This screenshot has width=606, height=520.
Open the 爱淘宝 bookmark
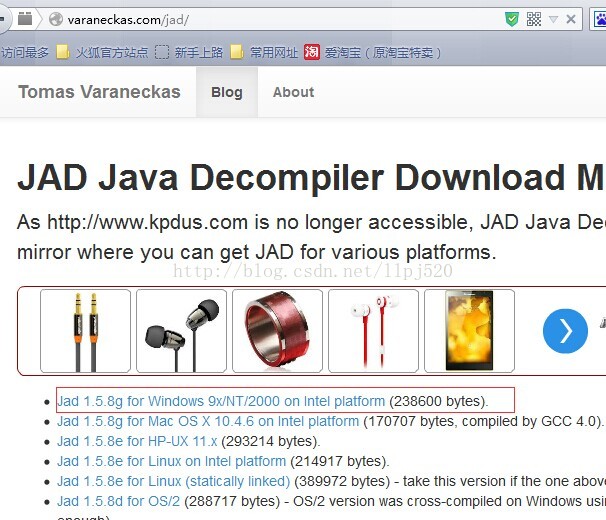(372, 52)
